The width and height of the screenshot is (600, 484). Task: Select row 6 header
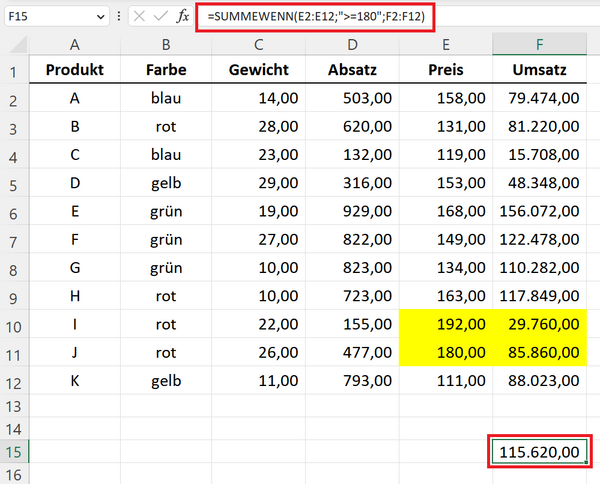14,213
